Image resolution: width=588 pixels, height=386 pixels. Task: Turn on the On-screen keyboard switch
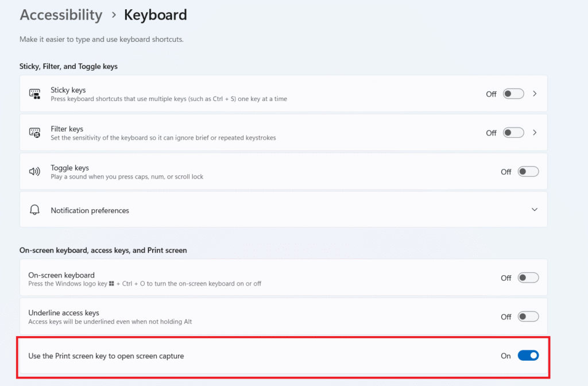[x=528, y=278]
